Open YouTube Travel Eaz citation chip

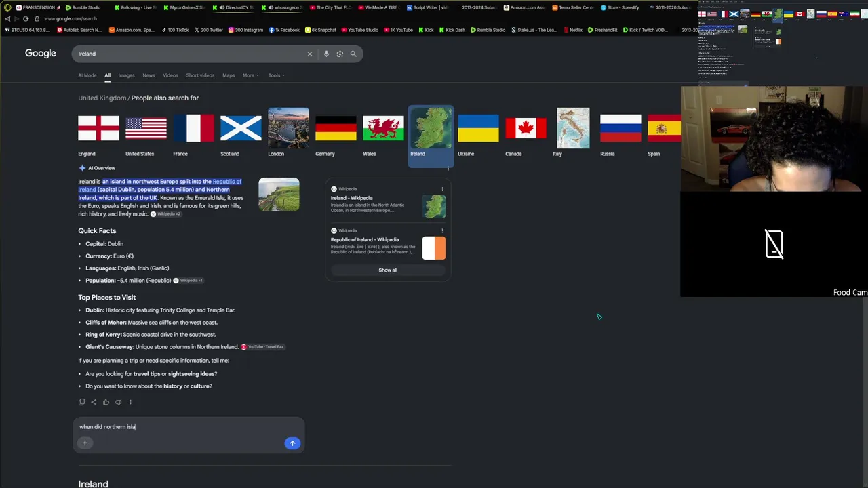tap(263, 347)
